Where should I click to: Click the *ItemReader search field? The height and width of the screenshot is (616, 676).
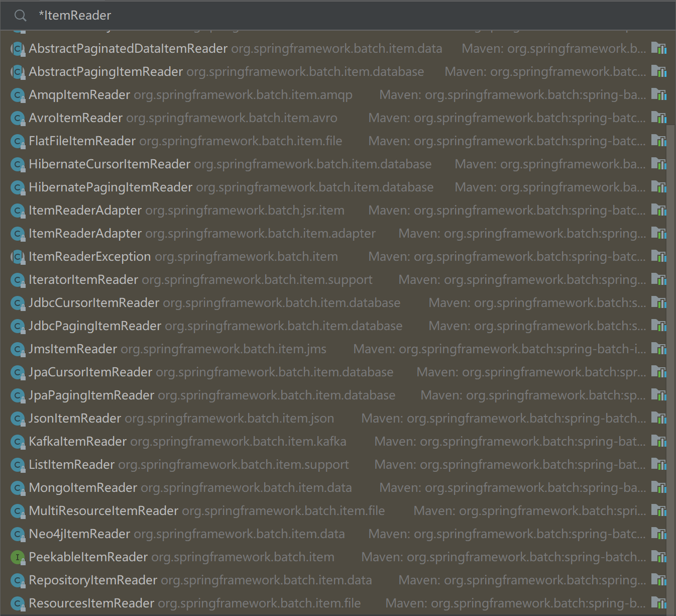tap(301, 16)
